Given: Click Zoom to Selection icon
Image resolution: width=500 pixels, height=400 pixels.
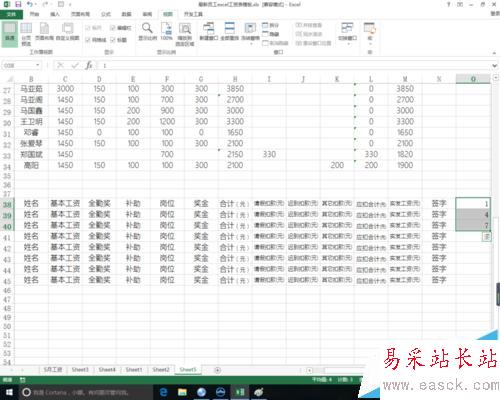Looking at the screenshot, I should click(185, 34).
